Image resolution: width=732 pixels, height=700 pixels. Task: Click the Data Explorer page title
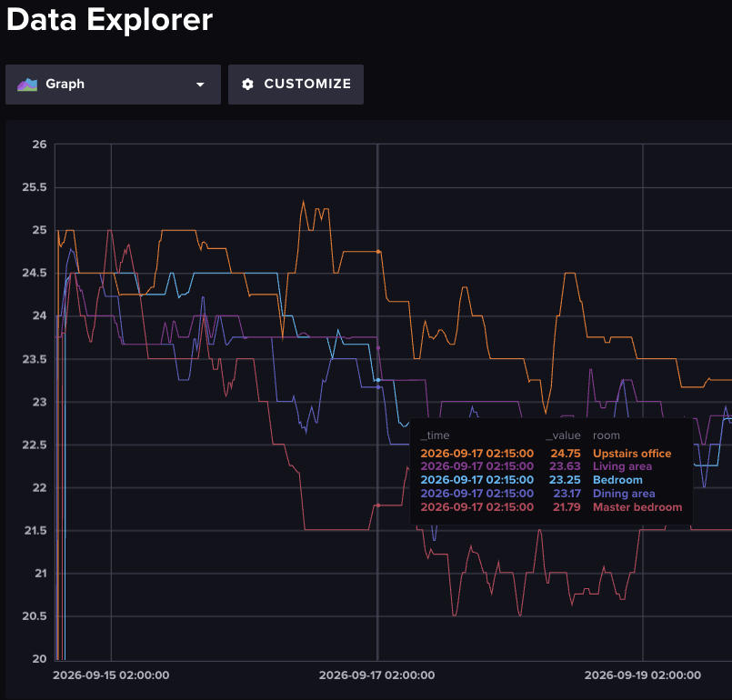click(x=110, y=20)
